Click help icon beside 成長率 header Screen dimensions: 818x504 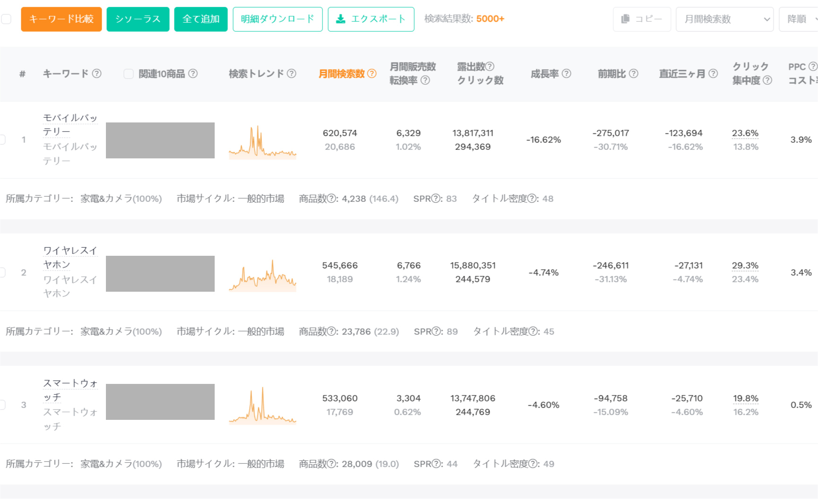click(566, 74)
